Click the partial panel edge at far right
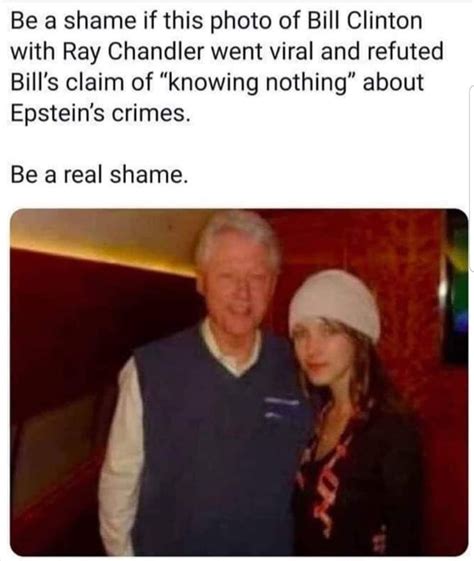This screenshot has height=561, width=474. pos(471,179)
